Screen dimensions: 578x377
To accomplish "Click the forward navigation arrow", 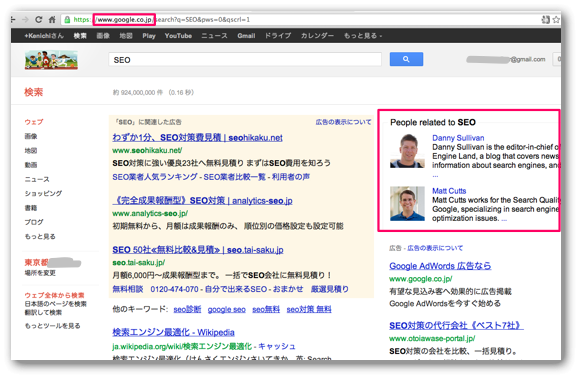I will (x=25, y=20).
